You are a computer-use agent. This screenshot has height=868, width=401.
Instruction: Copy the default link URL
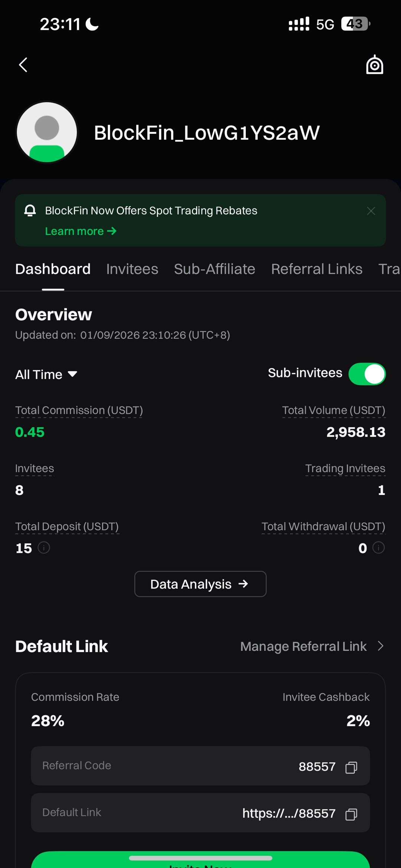click(351, 814)
